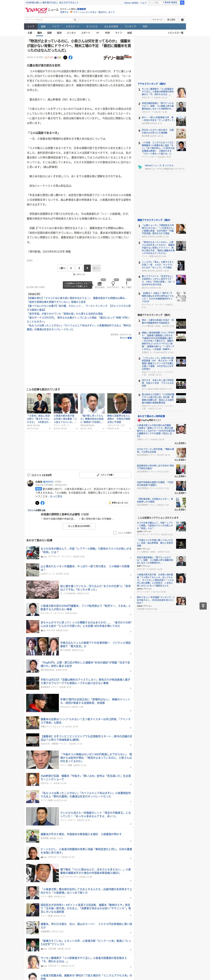Click the back-to-top arrow button
The width and height of the screenshot is (210, 980).
[203, 606]
